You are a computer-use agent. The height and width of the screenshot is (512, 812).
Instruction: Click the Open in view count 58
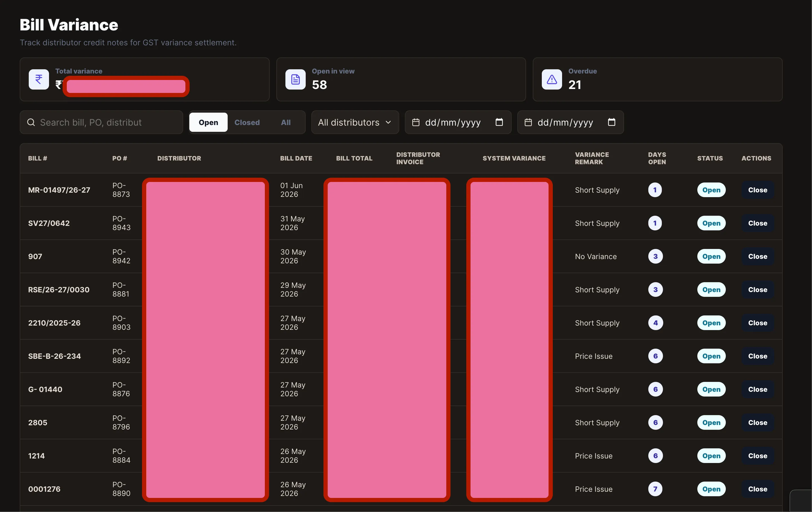(x=319, y=84)
